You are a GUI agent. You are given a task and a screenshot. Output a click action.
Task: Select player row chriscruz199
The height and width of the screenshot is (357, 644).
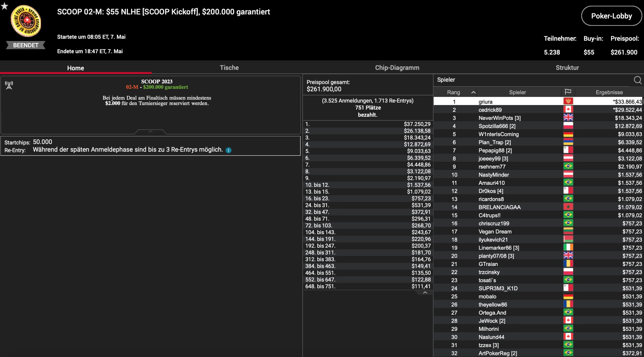538,223
